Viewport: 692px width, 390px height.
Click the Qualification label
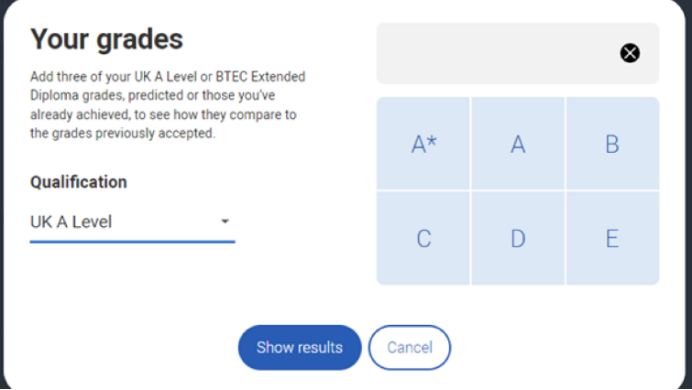[79, 182]
